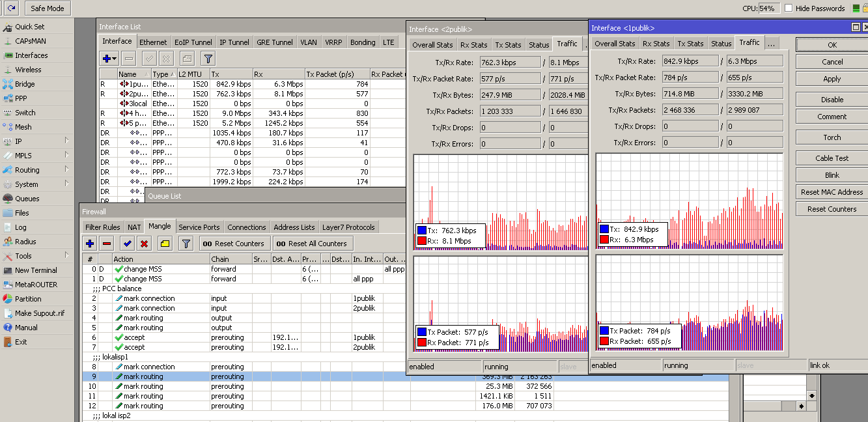Click the Reset MAC Address button
This screenshot has height=422, width=868.
tap(832, 192)
